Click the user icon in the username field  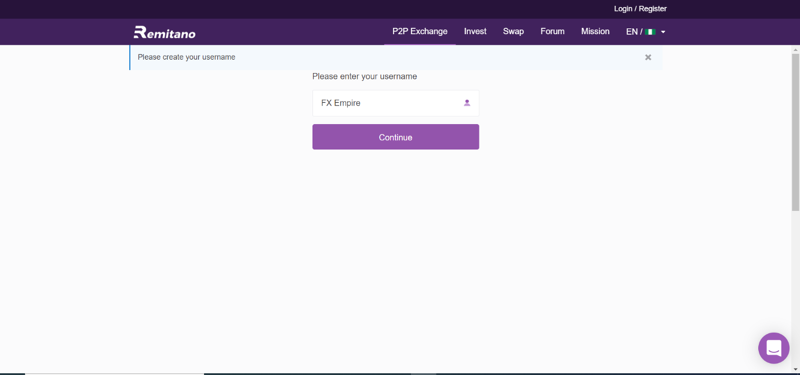click(x=467, y=103)
